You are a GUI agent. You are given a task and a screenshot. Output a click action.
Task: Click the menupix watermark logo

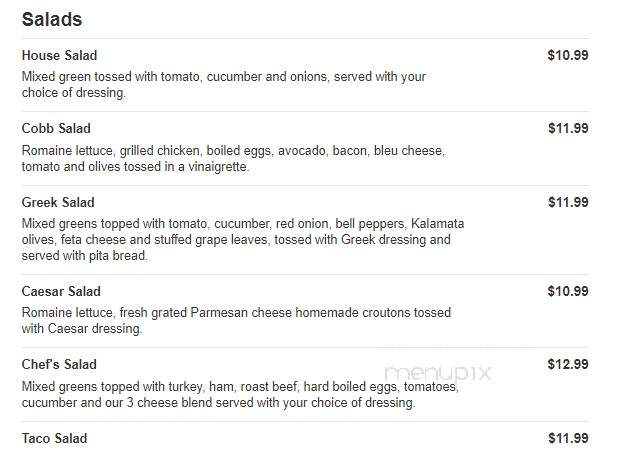[438, 373]
